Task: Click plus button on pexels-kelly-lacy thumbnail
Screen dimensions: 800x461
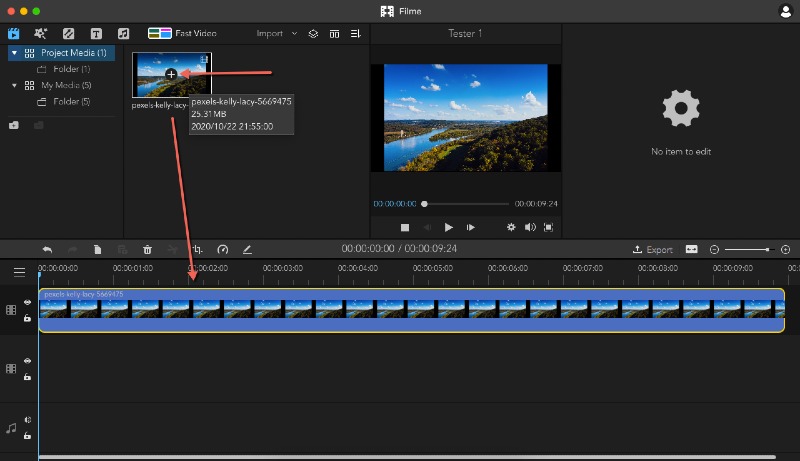Action: tap(171, 74)
